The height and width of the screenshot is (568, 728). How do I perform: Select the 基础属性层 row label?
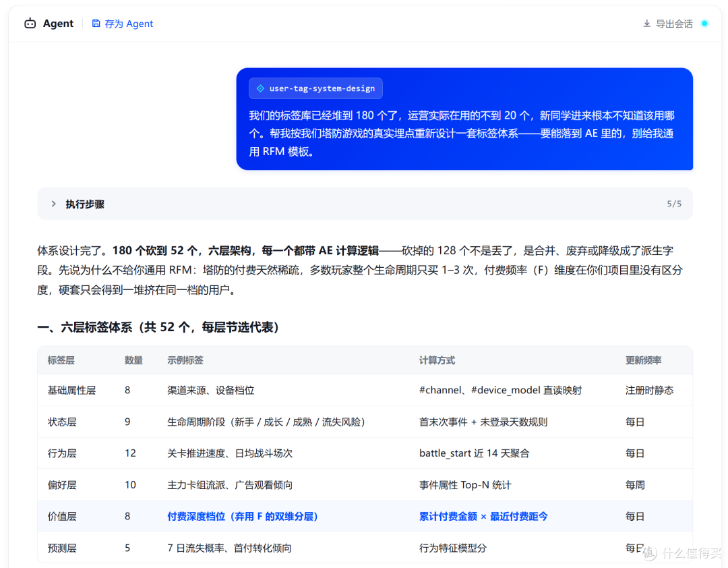coord(71,390)
